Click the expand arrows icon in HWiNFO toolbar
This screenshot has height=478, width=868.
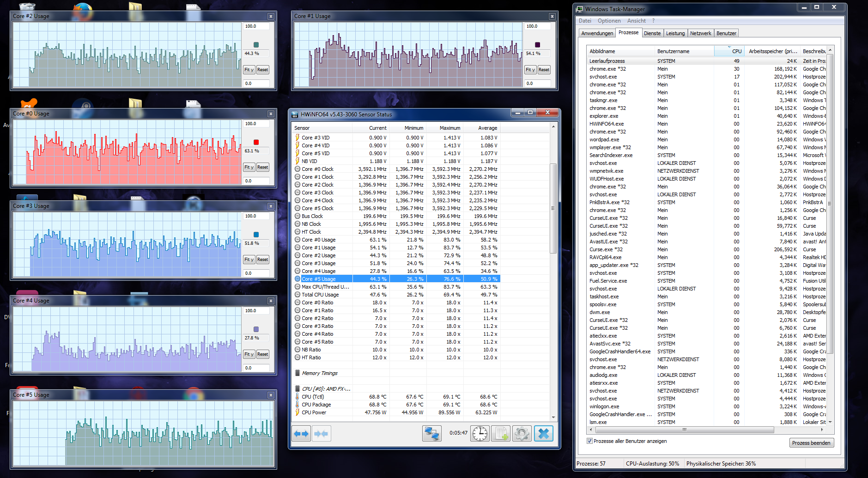(301, 434)
